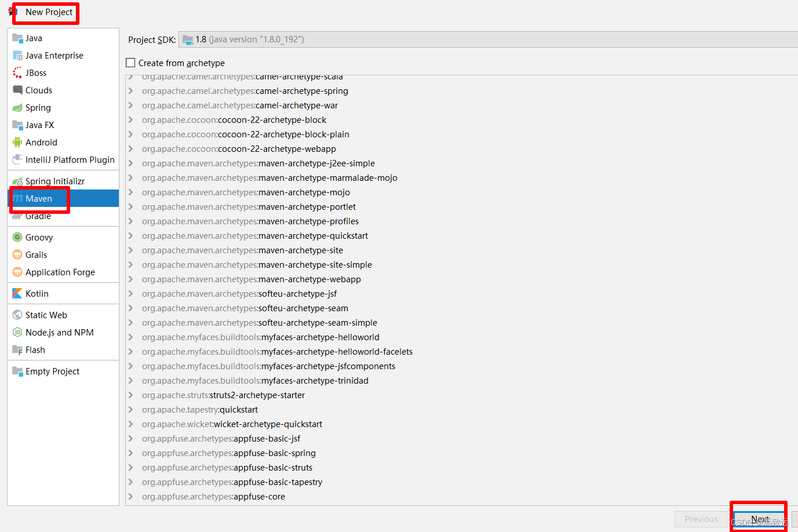798x532 pixels.
Task: Enable Create from archetype checkbox
Action: point(130,63)
